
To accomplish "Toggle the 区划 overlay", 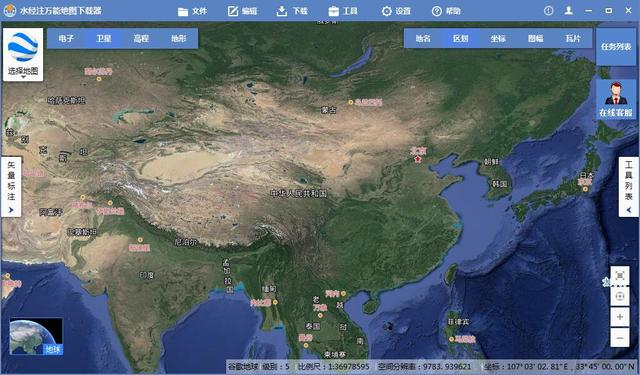I will tap(460, 38).
